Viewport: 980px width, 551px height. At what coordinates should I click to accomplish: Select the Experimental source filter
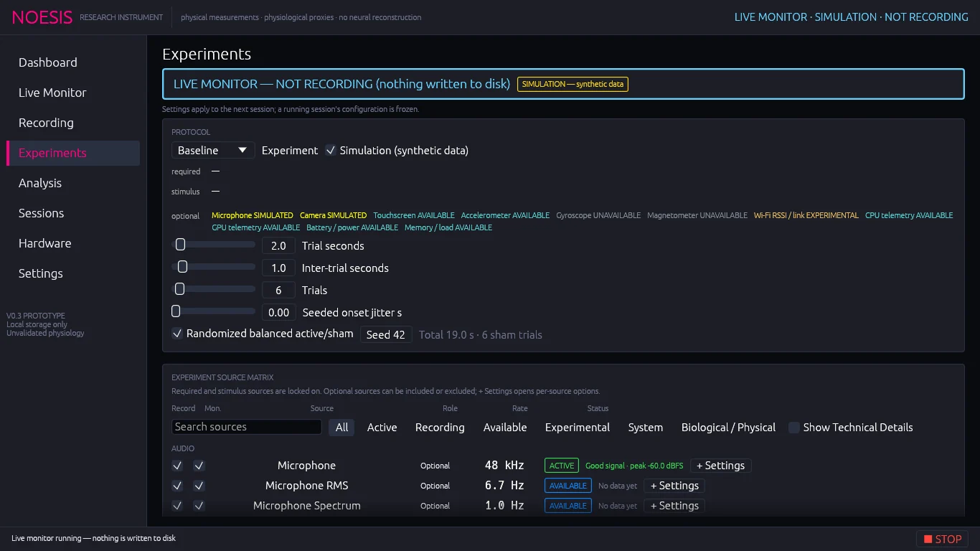click(578, 427)
